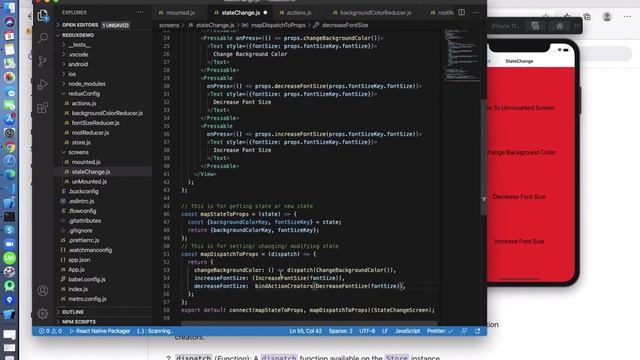Click the Ln 55, Col 42 cursor indicator
The width and height of the screenshot is (640, 360).
[x=305, y=331]
